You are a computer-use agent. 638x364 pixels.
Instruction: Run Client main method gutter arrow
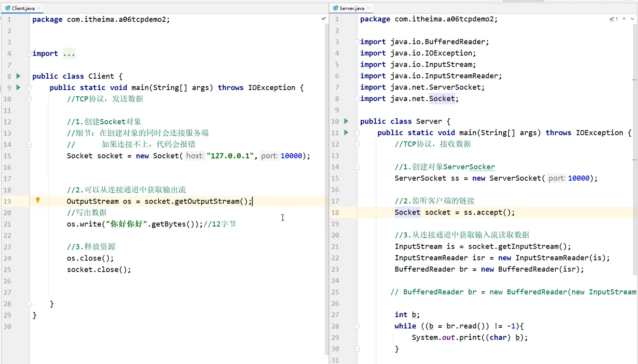coord(19,88)
